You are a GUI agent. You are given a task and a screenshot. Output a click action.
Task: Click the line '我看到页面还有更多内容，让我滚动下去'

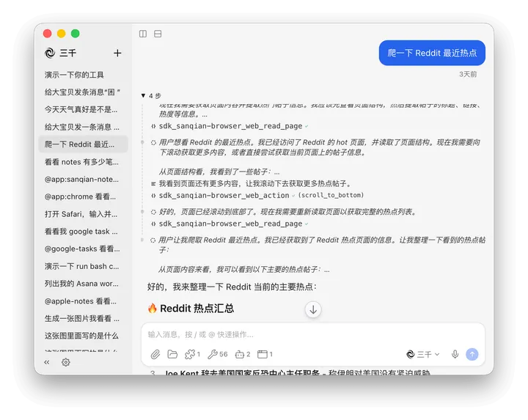tap(255, 184)
